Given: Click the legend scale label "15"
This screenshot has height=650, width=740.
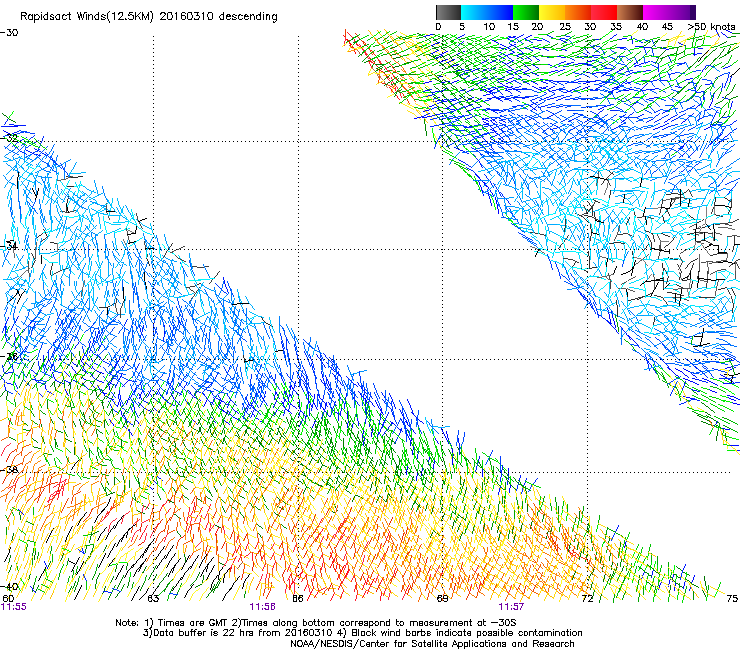Looking at the screenshot, I should (x=513, y=27).
